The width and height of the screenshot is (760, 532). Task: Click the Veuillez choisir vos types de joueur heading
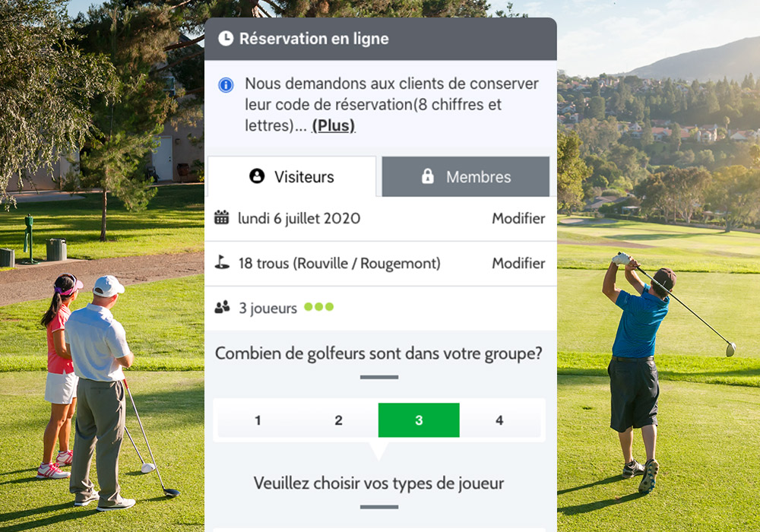(379, 483)
